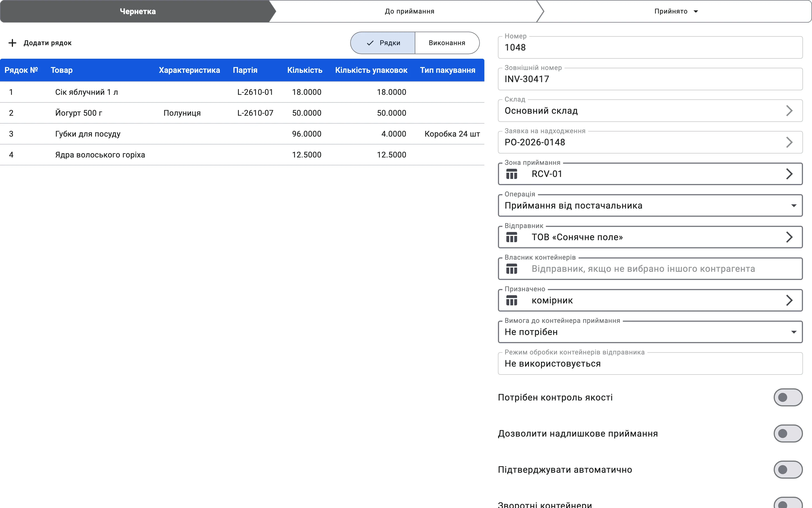Click quantity cell 96.0000
Image resolution: width=812 pixels, height=508 pixels.
(x=306, y=134)
